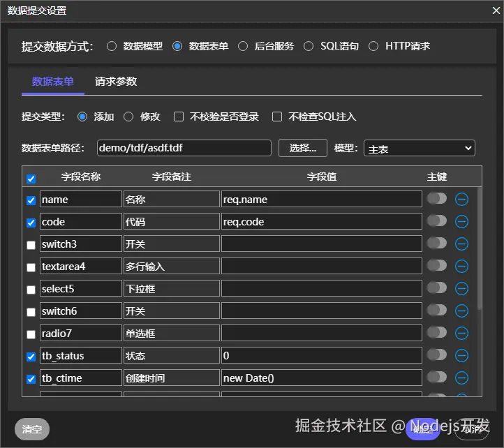Click the req.name field value input
504x448 pixels.
[x=322, y=200]
